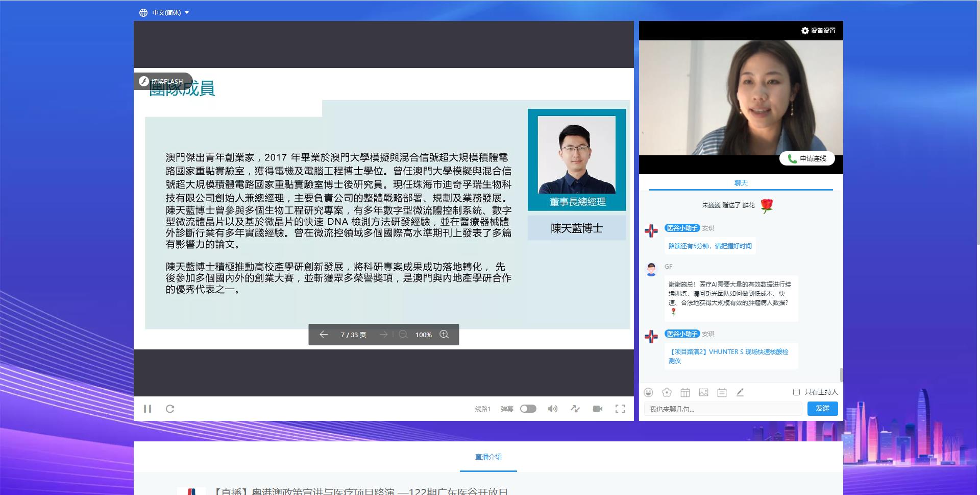
Task: Mute the player volume speaker icon
Action: 552,409
